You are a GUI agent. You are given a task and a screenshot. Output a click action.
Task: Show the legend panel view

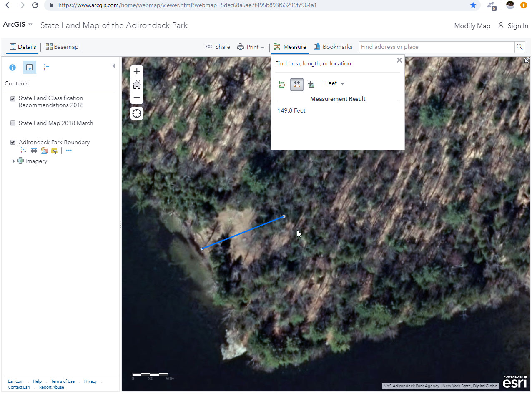[46, 68]
